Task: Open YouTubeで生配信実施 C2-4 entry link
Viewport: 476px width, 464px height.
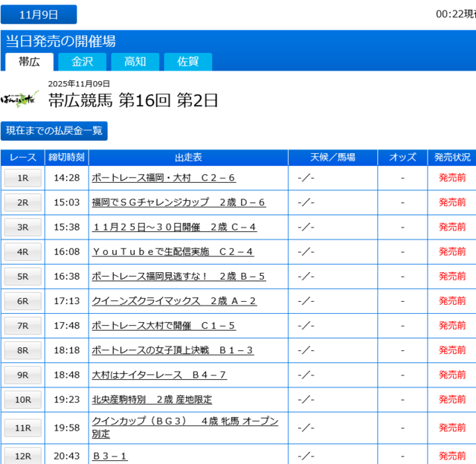Action: tap(173, 251)
